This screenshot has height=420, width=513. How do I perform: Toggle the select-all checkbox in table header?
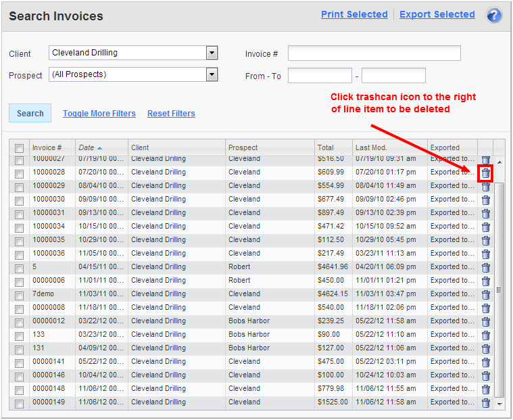20,148
